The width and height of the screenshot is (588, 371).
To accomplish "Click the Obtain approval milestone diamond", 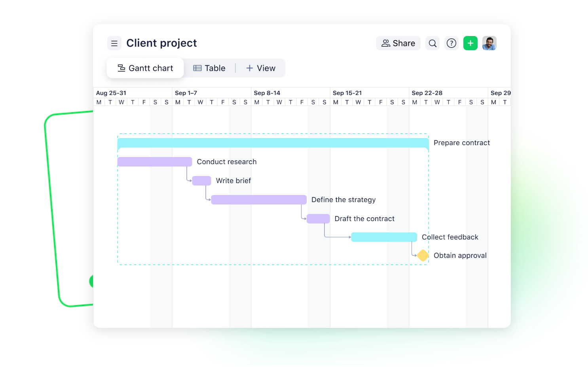I will point(423,255).
